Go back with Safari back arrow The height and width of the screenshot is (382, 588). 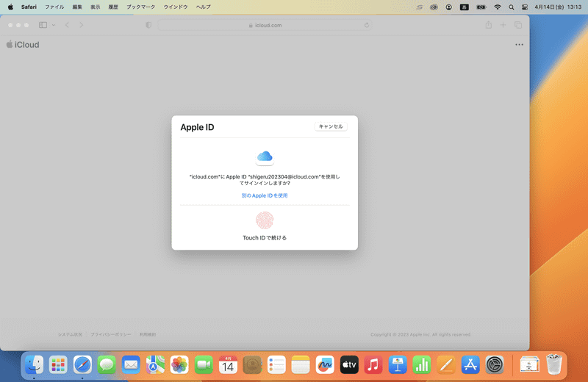67,25
